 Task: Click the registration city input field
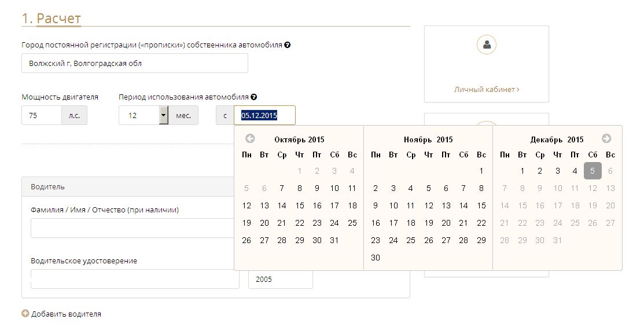134,63
